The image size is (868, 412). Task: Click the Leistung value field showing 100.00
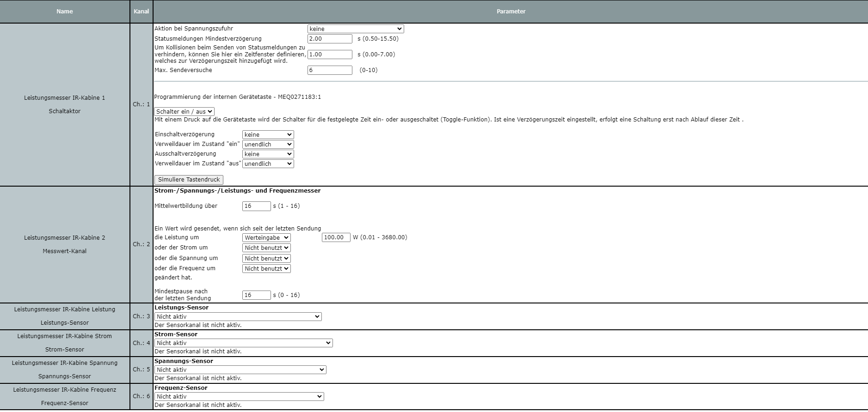click(x=336, y=237)
